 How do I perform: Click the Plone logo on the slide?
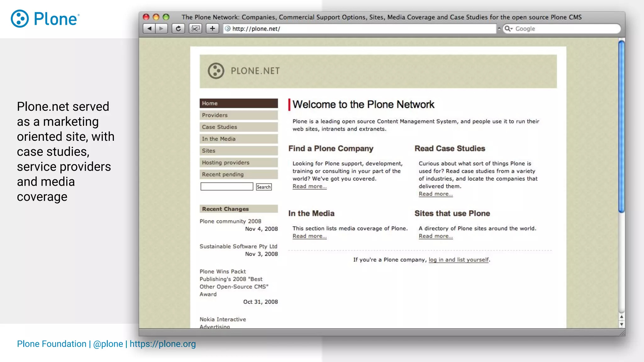[x=45, y=19]
